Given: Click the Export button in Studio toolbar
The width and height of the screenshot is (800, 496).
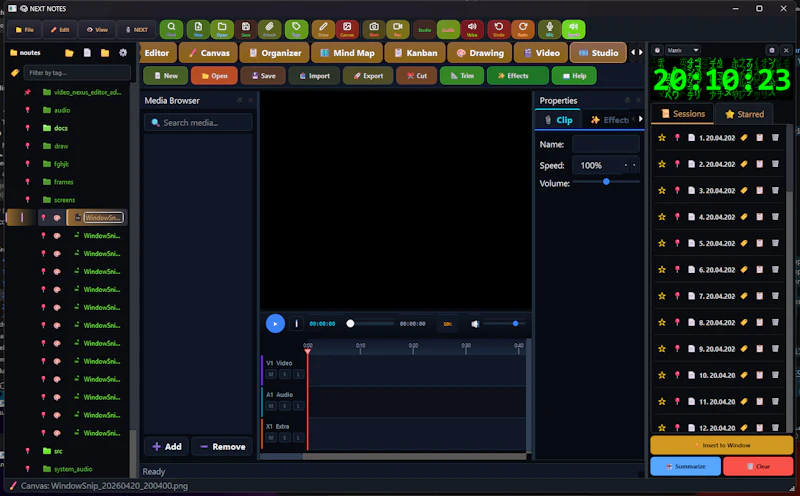Looking at the screenshot, I should coord(368,76).
